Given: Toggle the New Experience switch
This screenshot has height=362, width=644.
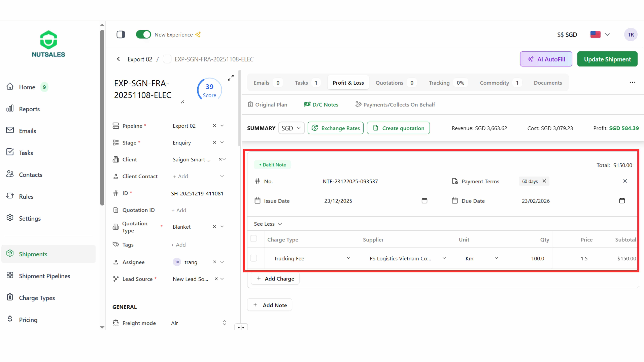Looking at the screenshot, I should coord(144,34).
